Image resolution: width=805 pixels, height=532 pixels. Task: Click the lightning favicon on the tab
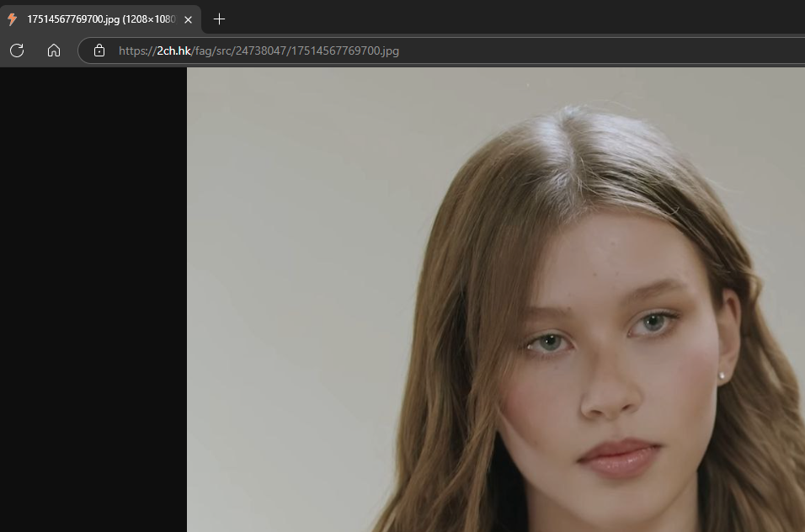point(13,19)
